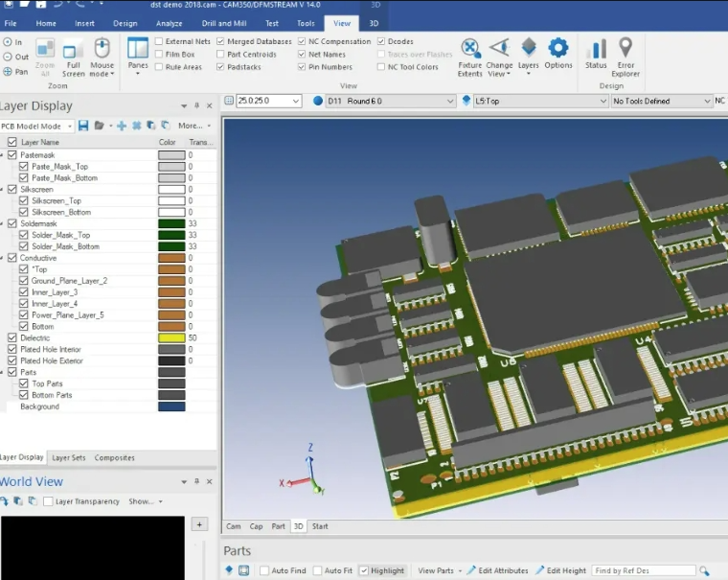
Task: Collapse the Conductive layer group
Action: (4, 258)
